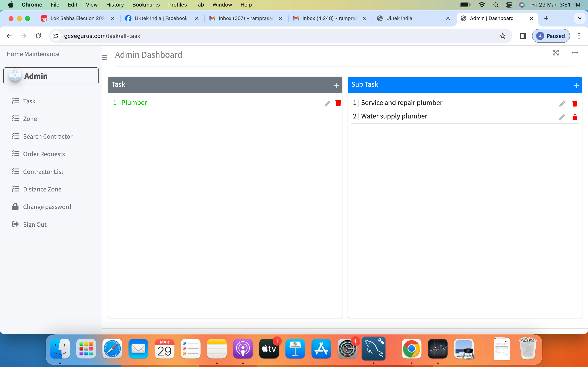The height and width of the screenshot is (367, 588).
Task: Expand Chrome tab search dropdown arrow
Action: tap(579, 18)
